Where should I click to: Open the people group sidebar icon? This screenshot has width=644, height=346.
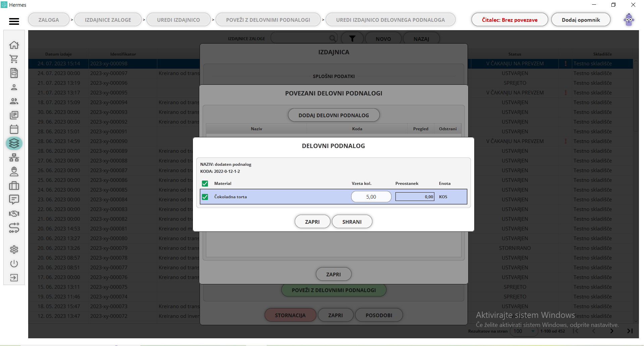pyautogui.click(x=14, y=101)
